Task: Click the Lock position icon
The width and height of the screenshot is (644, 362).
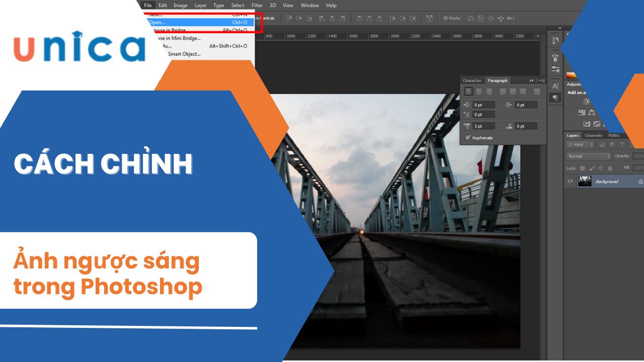Action: point(601,168)
